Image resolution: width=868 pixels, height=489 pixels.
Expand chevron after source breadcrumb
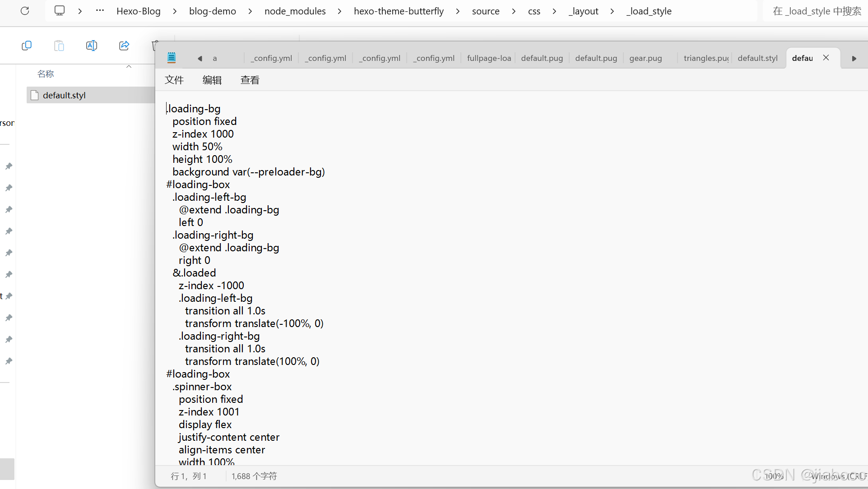click(x=514, y=11)
